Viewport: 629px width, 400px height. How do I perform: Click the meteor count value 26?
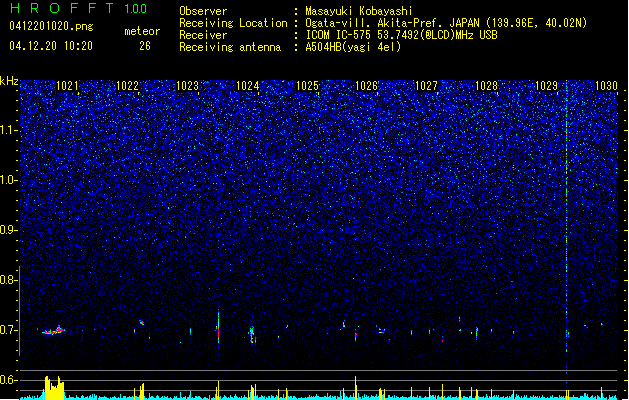coord(145,46)
